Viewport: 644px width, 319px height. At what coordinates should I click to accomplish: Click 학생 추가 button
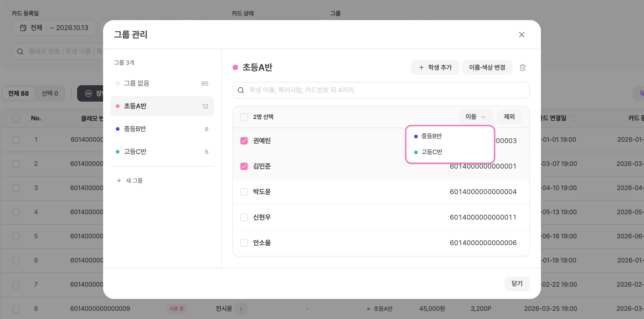click(435, 67)
